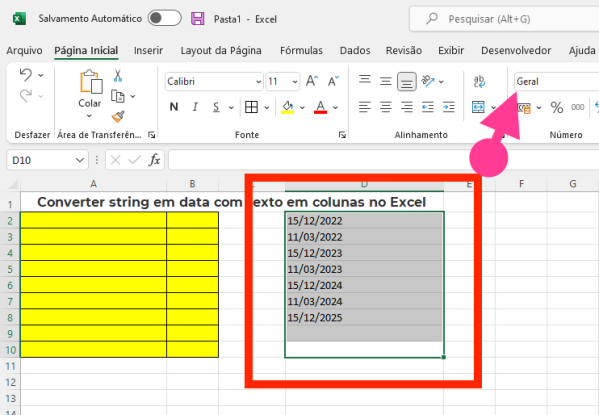Open the Dados ribbon tab
Viewport: 599px width, 415px height.
(355, 50)
